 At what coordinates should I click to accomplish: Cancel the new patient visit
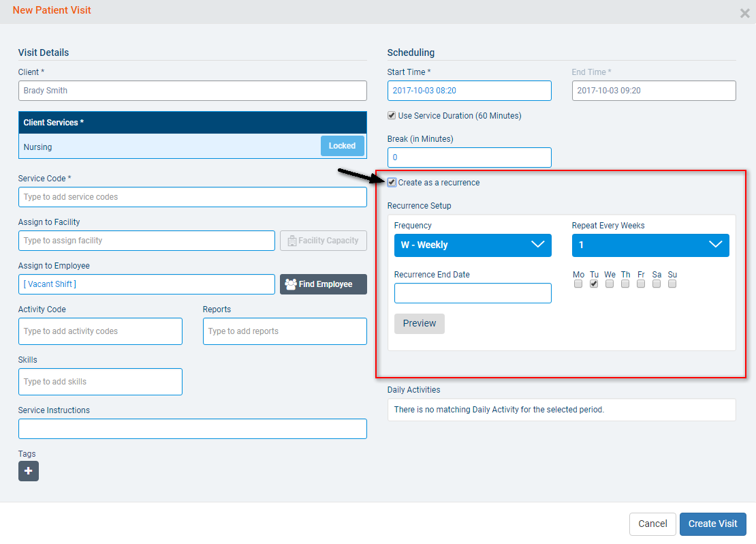[652, 524]
